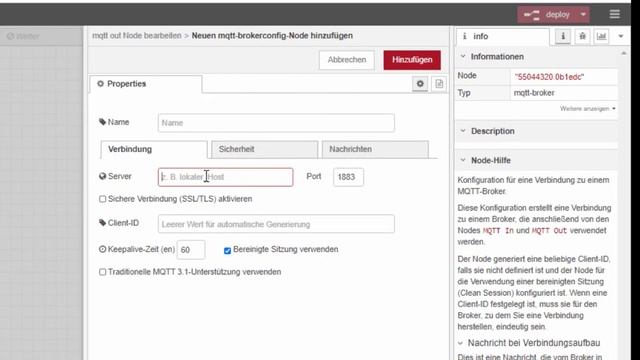Click the Keepalive clock icon
This screenshot has width=640, height=360.
pyautogui.click(x=102, y=249)
